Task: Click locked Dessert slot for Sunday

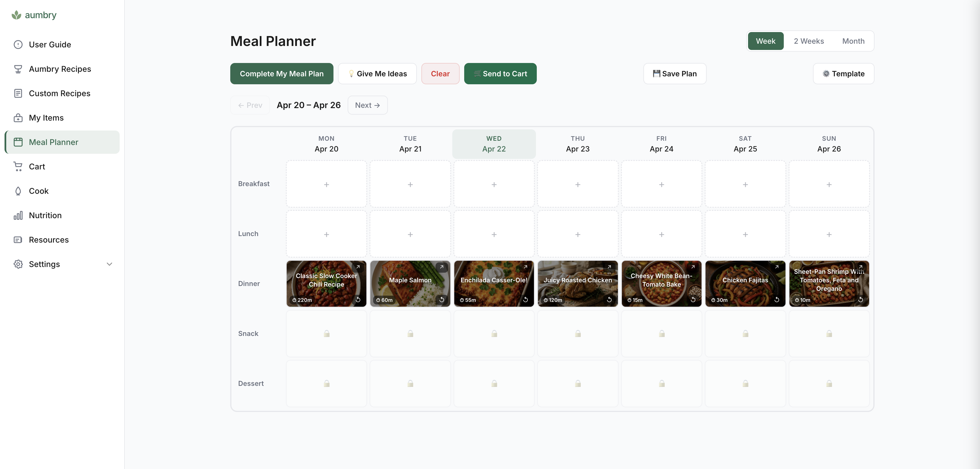Action: (x=829, y=383)
